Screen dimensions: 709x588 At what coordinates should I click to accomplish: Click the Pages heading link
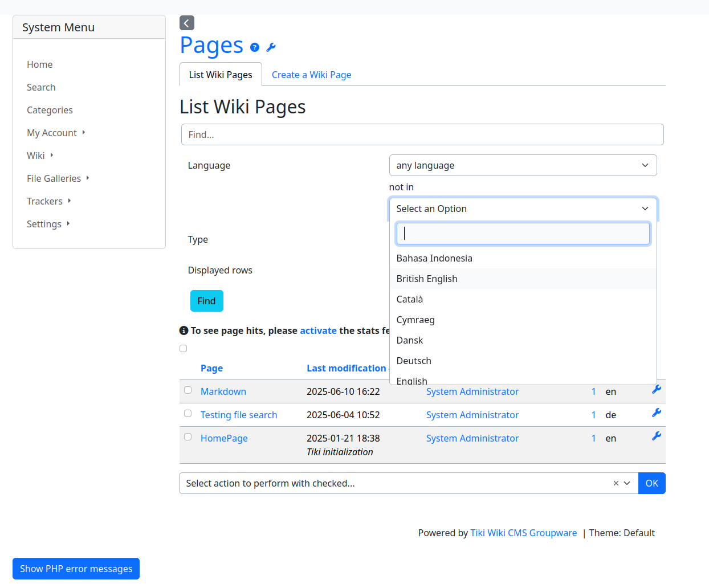[x=211, y=45]
